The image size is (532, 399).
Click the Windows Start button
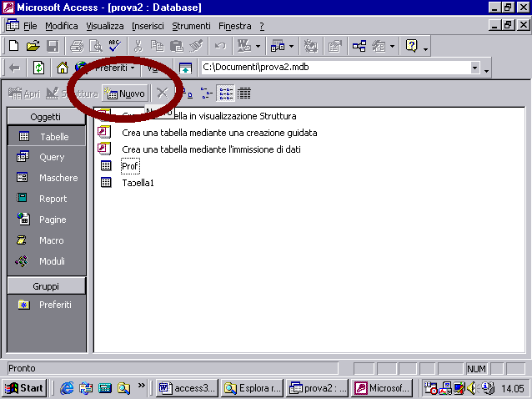point(23,388)
